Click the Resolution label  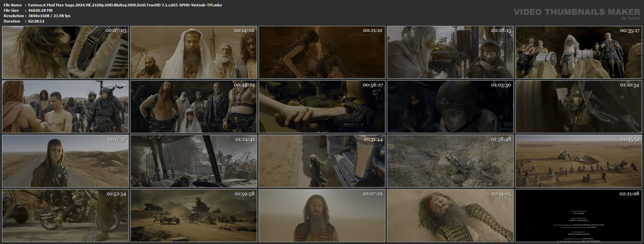(14, 16)
